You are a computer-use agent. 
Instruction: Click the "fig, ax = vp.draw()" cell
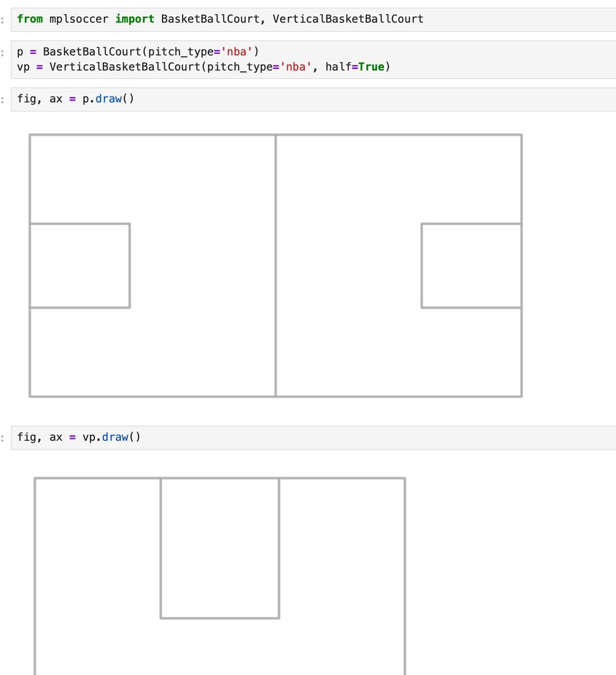click(314, 437)
